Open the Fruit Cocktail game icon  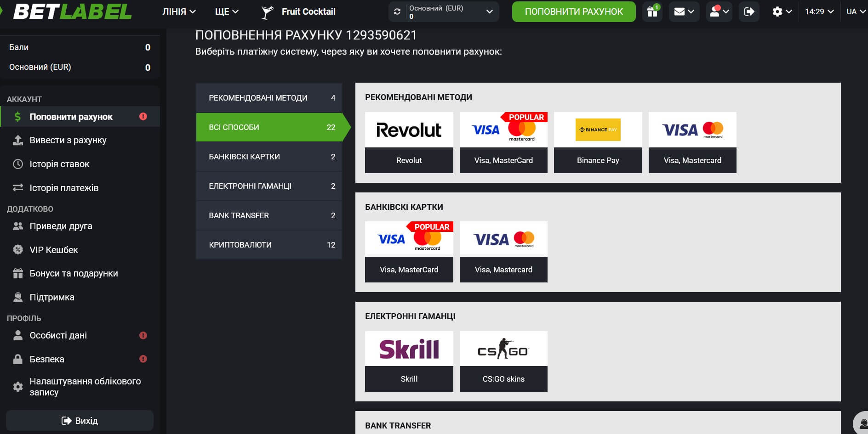(x=267, y=12)
